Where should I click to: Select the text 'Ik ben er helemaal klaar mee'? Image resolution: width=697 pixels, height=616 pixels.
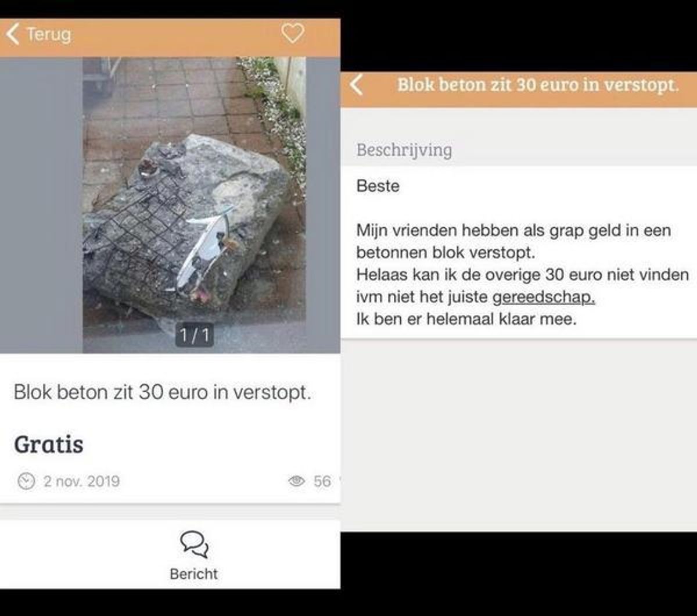coord(465,320)
